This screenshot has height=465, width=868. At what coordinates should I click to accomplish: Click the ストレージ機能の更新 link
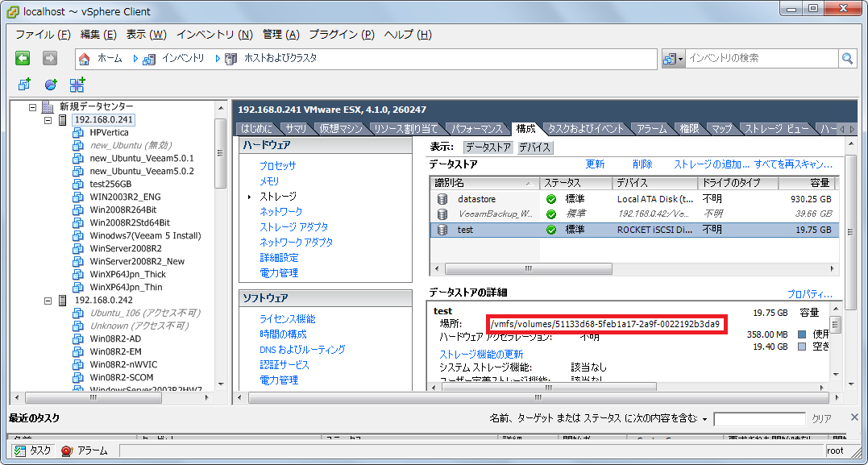pos(481,355)
